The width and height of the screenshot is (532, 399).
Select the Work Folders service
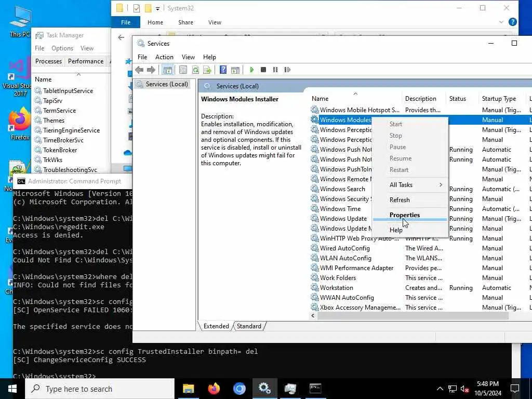(x=338, y=278)
